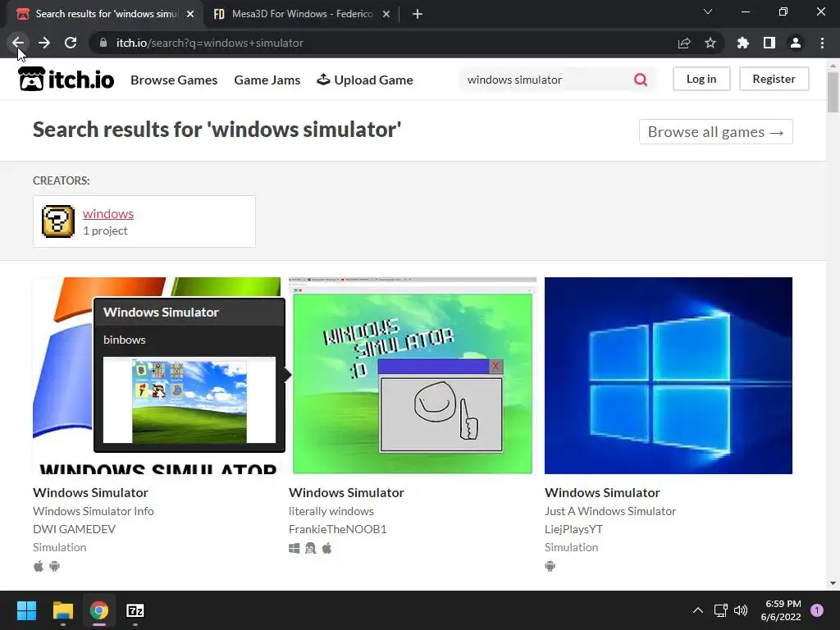Bookmark this page with the star icon
The image size is (840, 630).
(710, 43)
